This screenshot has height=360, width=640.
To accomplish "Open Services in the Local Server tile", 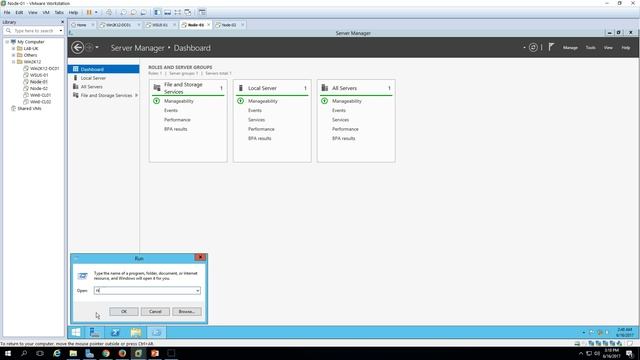I will (x=256, y=120).
